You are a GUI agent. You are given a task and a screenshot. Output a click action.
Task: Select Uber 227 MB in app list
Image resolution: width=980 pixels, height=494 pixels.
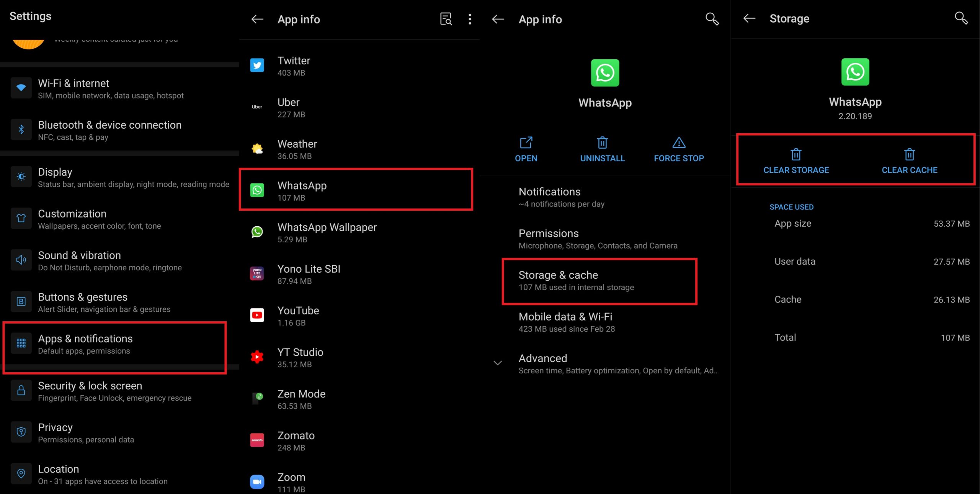click(359, 108)
